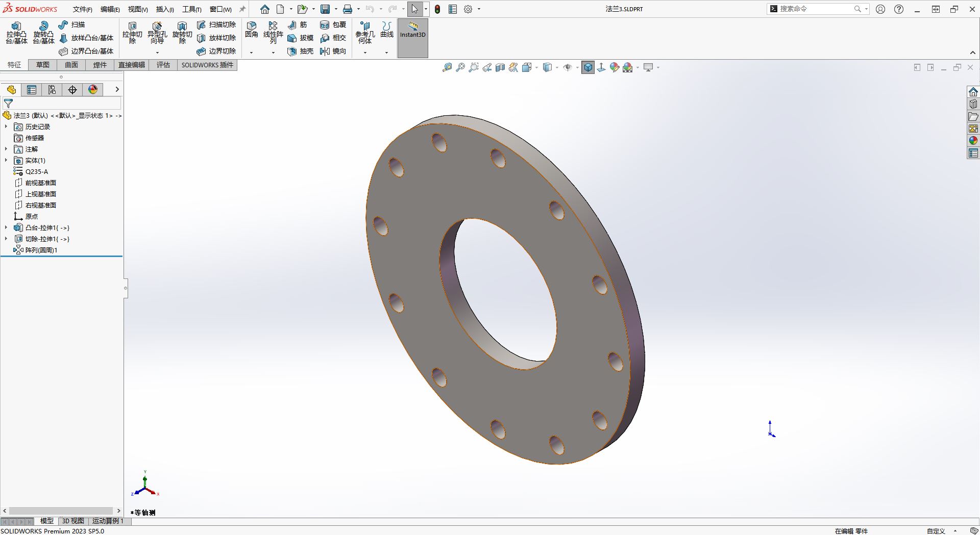Open the DisplayManager tab
The image size is (980, 535).
tap(93, 90)
